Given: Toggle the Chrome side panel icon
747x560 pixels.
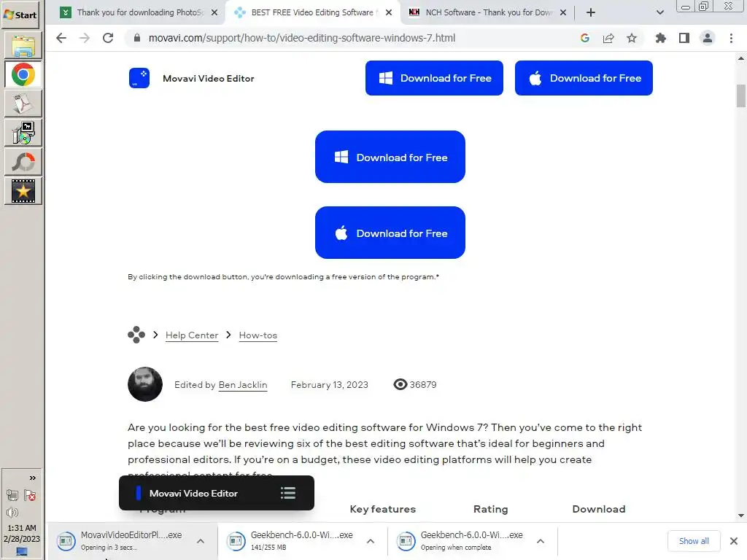Looking at the screenshot, I should pyautogui.click(x=684, y=38).
